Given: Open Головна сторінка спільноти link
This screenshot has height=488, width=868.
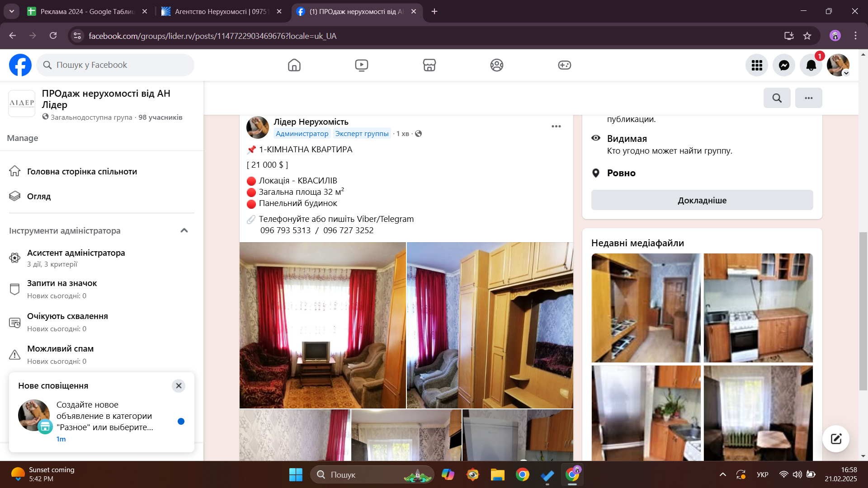Looking at the screenshot, I should point(82,171).
